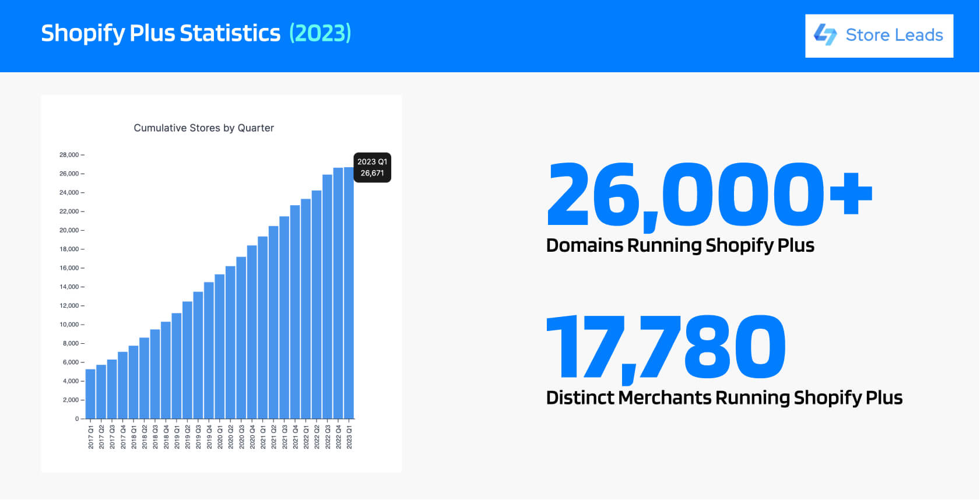
Task: Click the "0" y-axis label
Action: (76, 419)
